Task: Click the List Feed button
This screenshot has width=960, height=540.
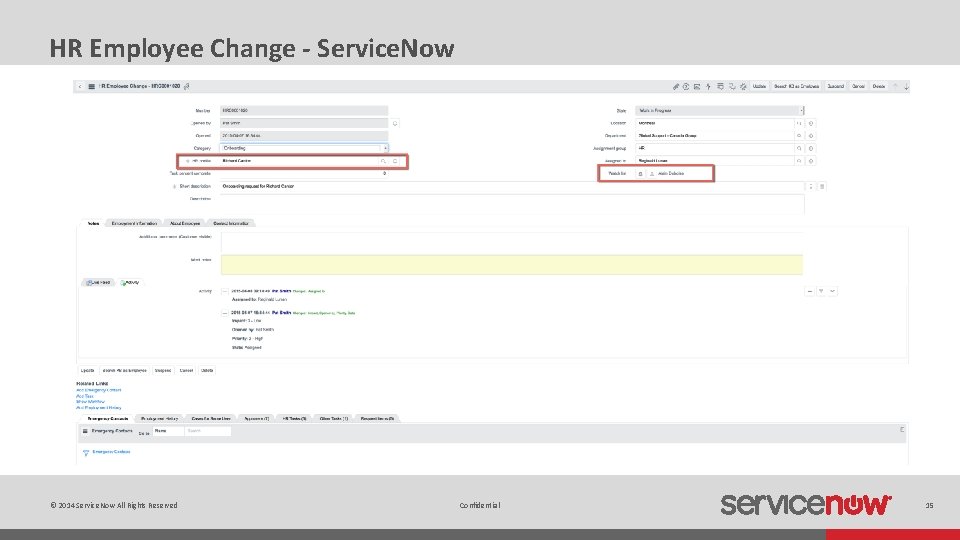Action: [x=99, y=283]
